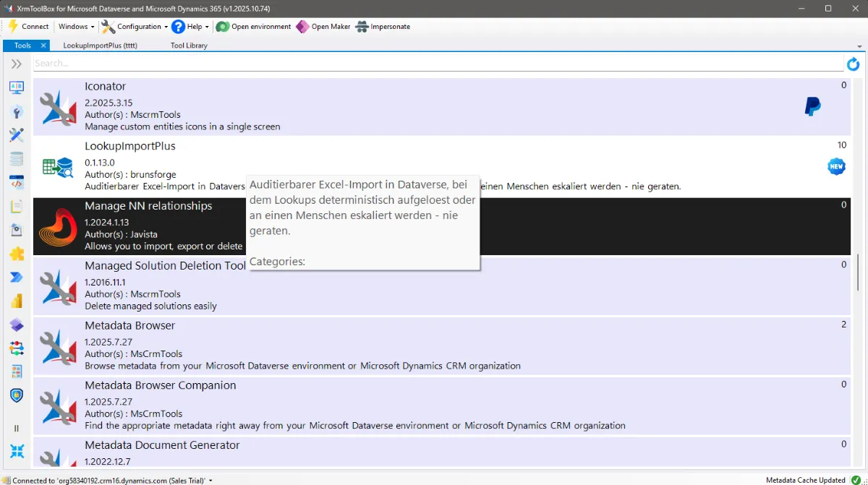Click the LookupImportPlus spreadsheet icon
The height and width of the screenshot is (485, 868).
coord(59,168)
